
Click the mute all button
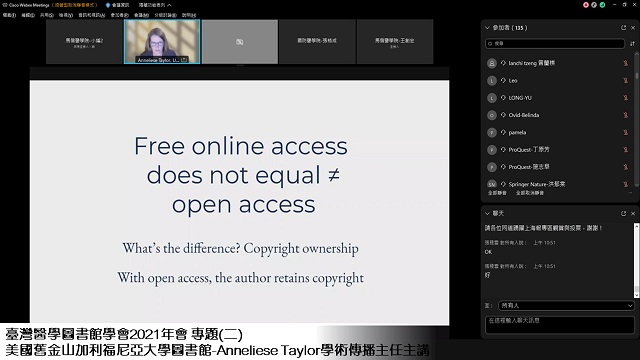pos(497,193)
